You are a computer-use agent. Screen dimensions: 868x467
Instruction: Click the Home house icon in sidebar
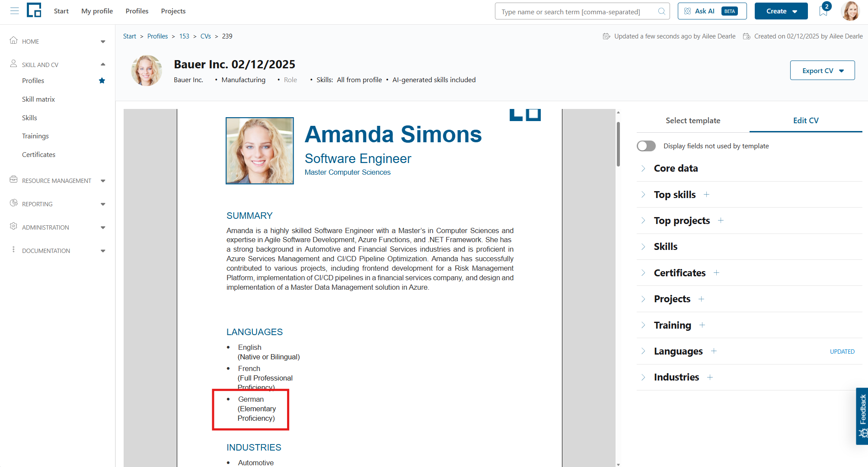tap(14, 41)
